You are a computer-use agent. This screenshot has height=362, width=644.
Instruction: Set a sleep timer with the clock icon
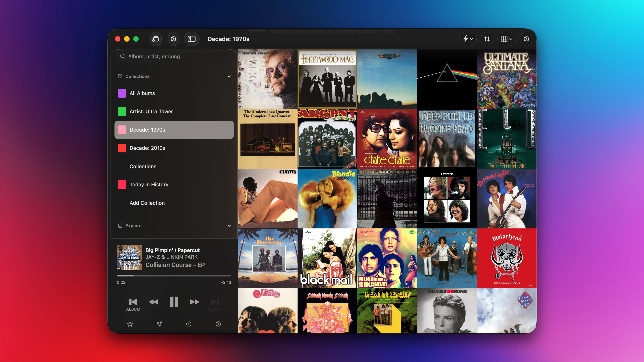pyautogui.click(x=189, y=324)
